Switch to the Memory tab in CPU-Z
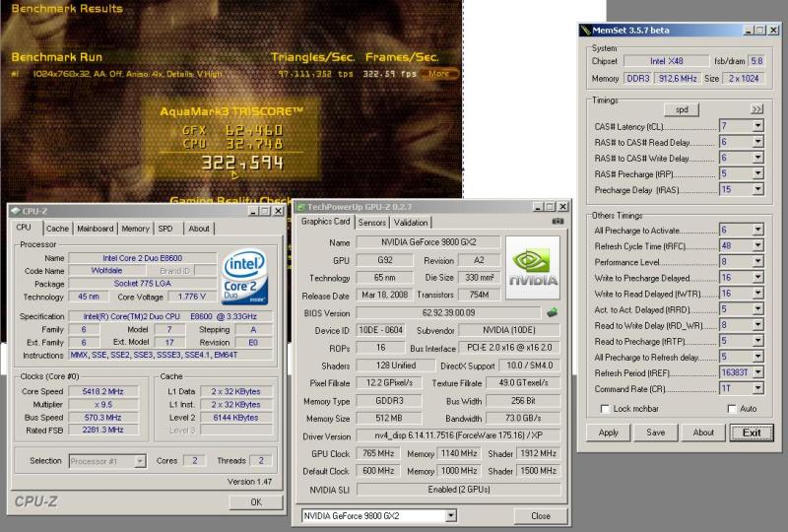Screen dimensions: 788x532 (135, 229)
